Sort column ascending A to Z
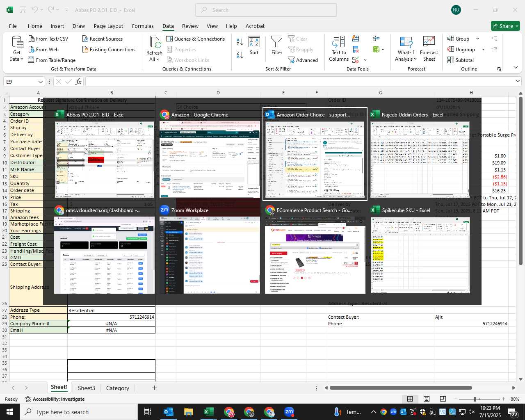The image size is (525, 420). (240, 42)
